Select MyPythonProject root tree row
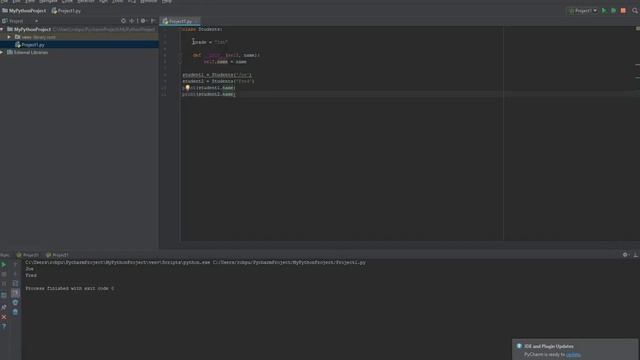This screenshot has height=360, width=640. (79, 29)
